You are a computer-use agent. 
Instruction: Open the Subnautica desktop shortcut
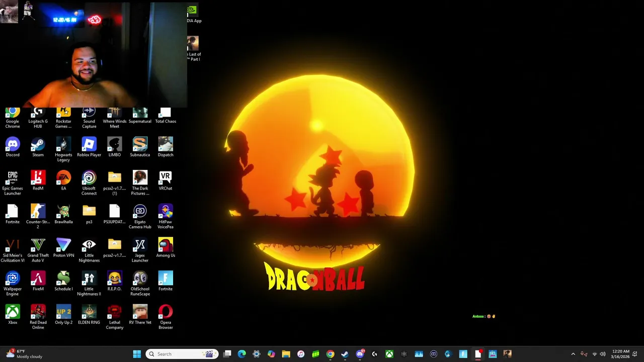pyautogui.click(x=140, y=147)
